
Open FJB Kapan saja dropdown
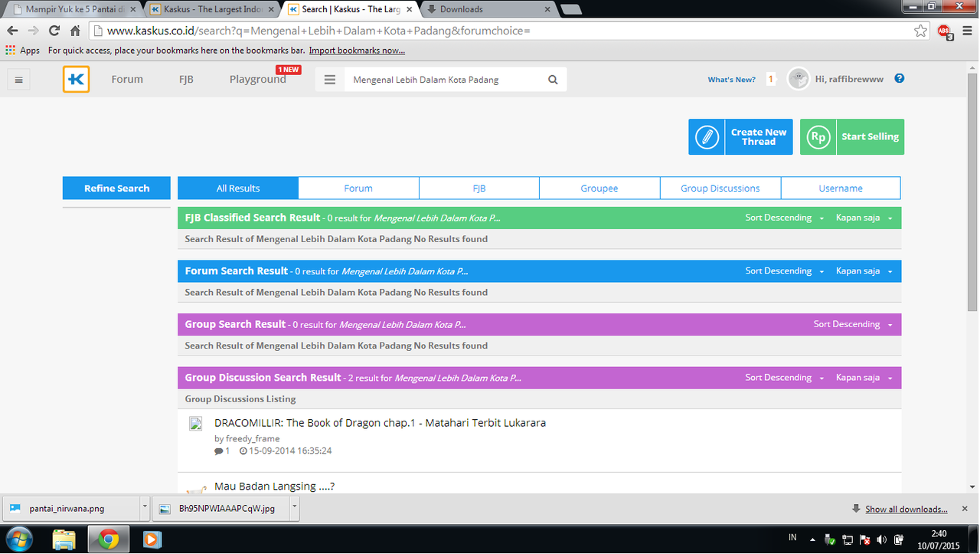pyautogui.click(x=864, y=218)
